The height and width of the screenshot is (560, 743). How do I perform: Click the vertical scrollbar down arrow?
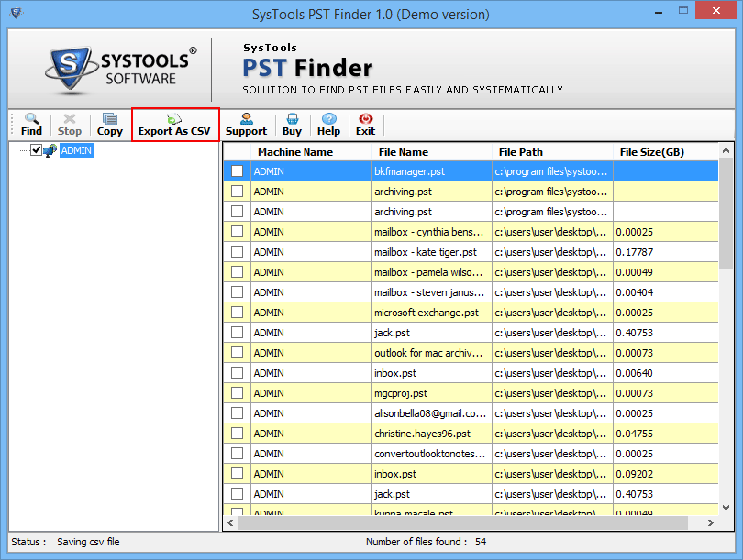726,508
